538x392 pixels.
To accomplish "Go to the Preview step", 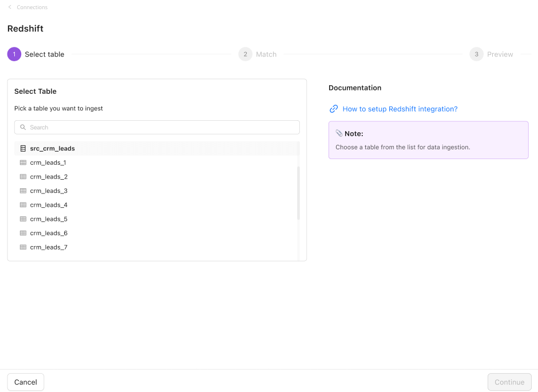I will [x=492, y=54].
